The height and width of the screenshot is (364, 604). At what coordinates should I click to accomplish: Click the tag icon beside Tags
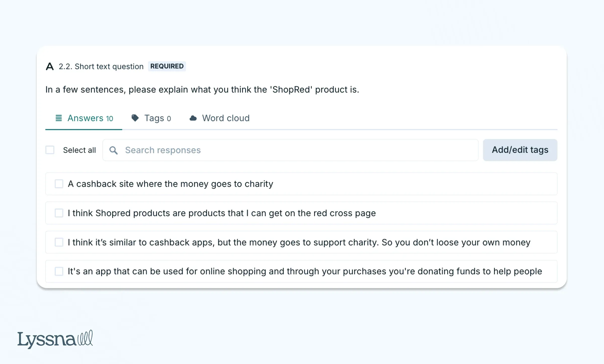coord(135,118)
